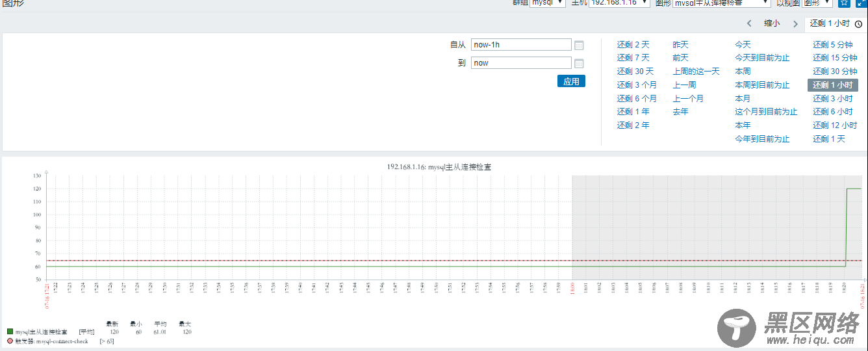The image size is (868, 351).
Task: Select 还剩 6 小时 time range
Action: (x=832, y=112)
